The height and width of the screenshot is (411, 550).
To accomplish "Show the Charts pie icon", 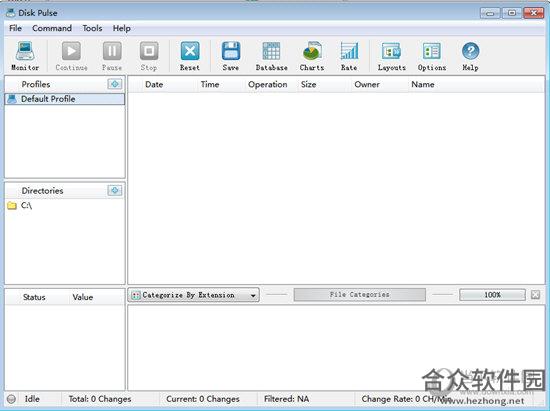I will tap(312, 56).
